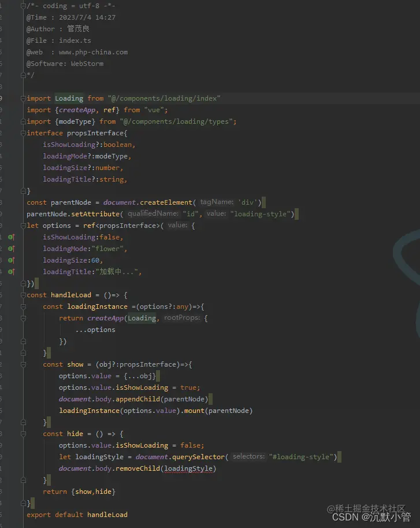420x528 pixels.
Task: Click the "加载中..." string value
Action: point(117,272)
